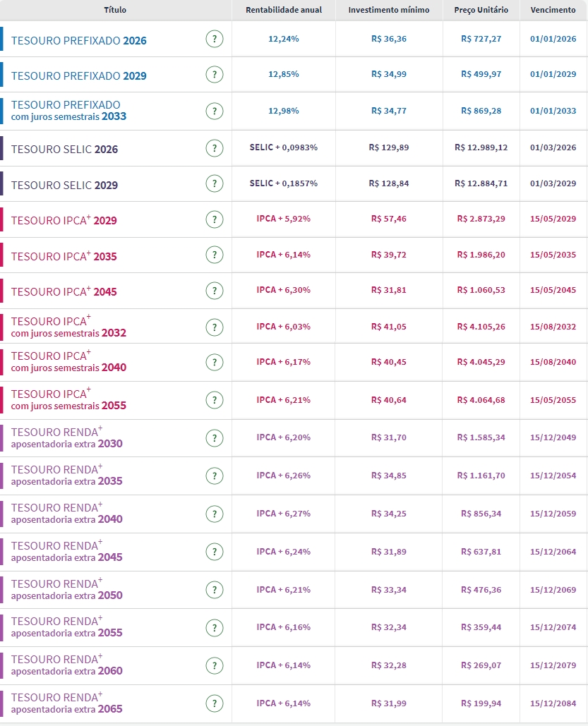
Task: Click question mark for Tesouro IPCA+ 2035
Action: tap(215, 255)
